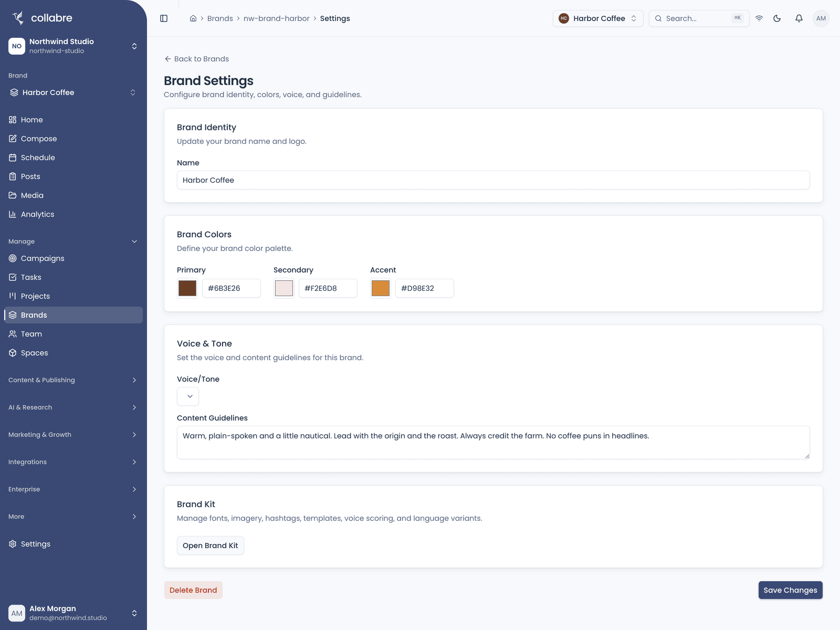Screen dimensions: 840x630
Task: Save Changes to brand settings
Action: tap(790, 590)
